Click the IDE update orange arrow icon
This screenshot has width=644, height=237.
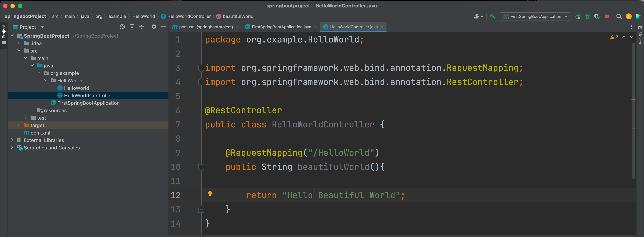click(x=629, y=17)
